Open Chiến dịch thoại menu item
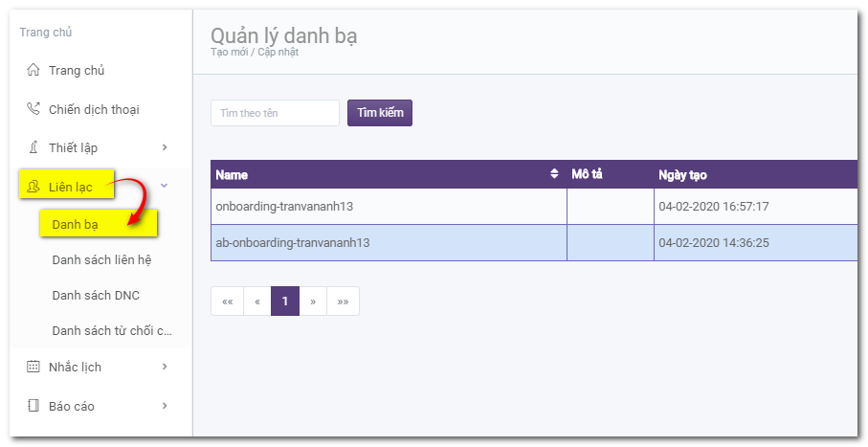This screenshot has height=447, width=868. pyautogui.click(x=94, y=110)
